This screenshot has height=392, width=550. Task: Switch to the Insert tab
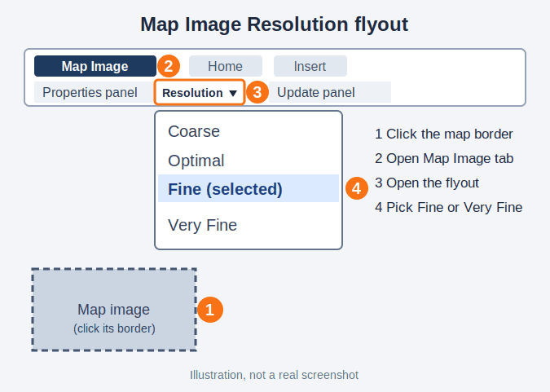pos(310,66)
